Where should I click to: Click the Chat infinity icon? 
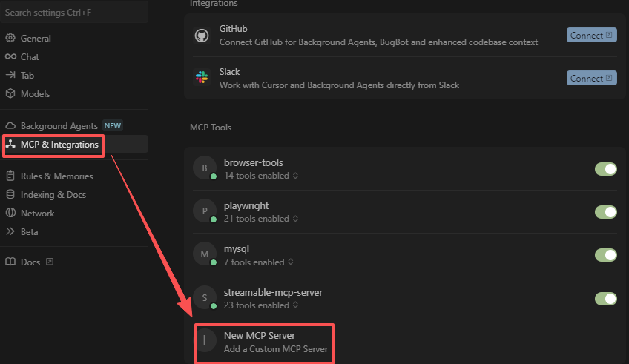[x=10, y=56]
